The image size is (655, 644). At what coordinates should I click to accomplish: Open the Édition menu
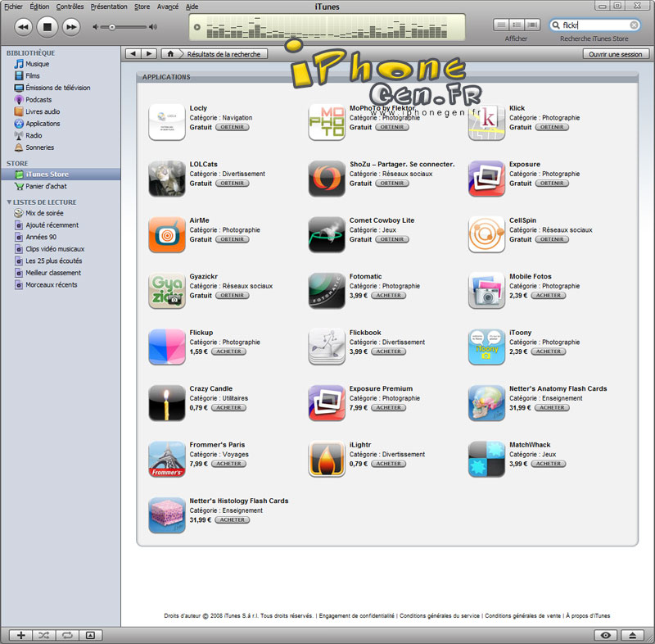[x=39, y=7]
